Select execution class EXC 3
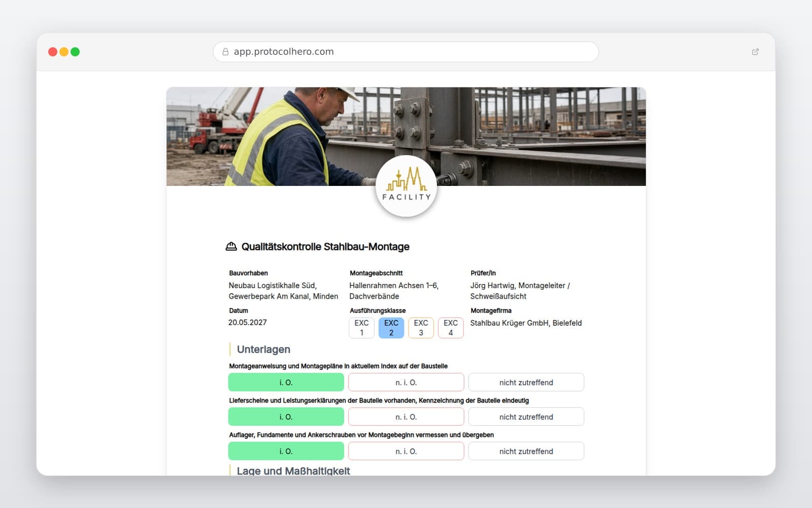This screenshot has height=508, width=812. pos(421,328)
